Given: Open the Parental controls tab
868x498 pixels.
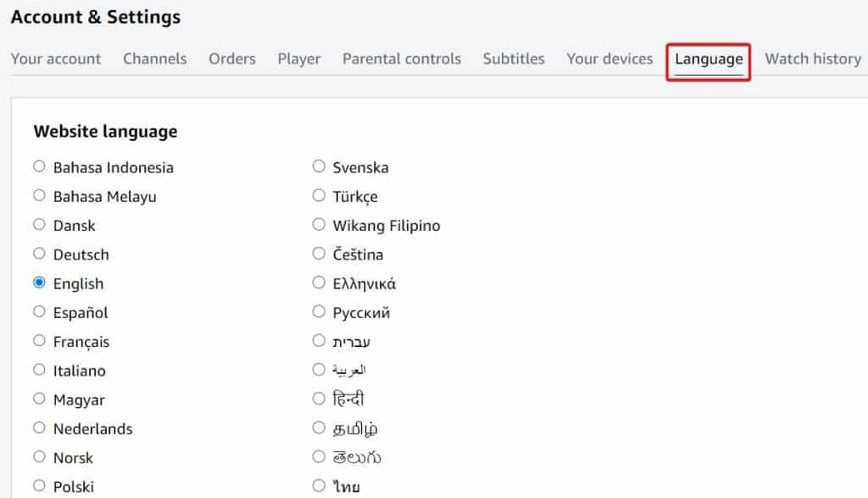Looking at the screenshot, I should tap(401, 59).
